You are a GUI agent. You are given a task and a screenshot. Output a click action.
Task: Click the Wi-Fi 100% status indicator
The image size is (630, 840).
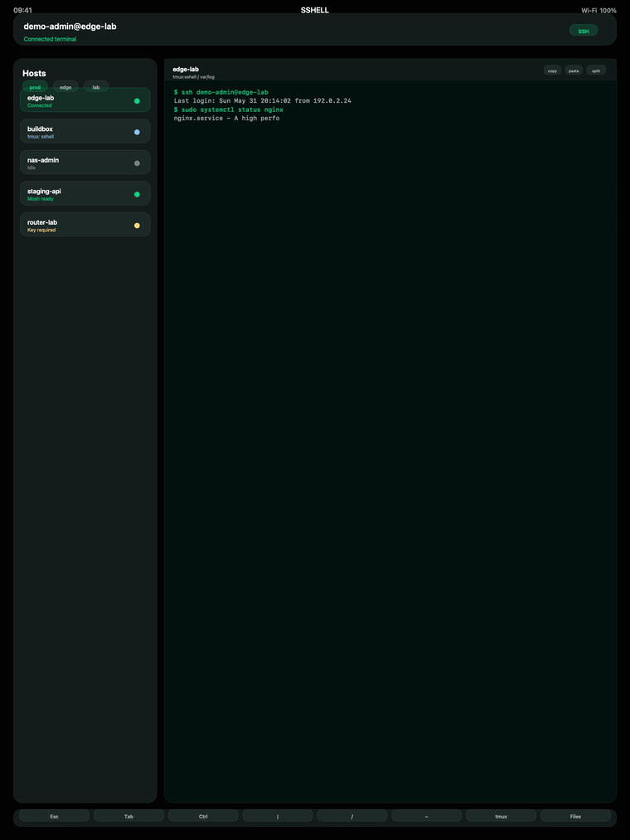pyautogui.click(x=599, y=10)
